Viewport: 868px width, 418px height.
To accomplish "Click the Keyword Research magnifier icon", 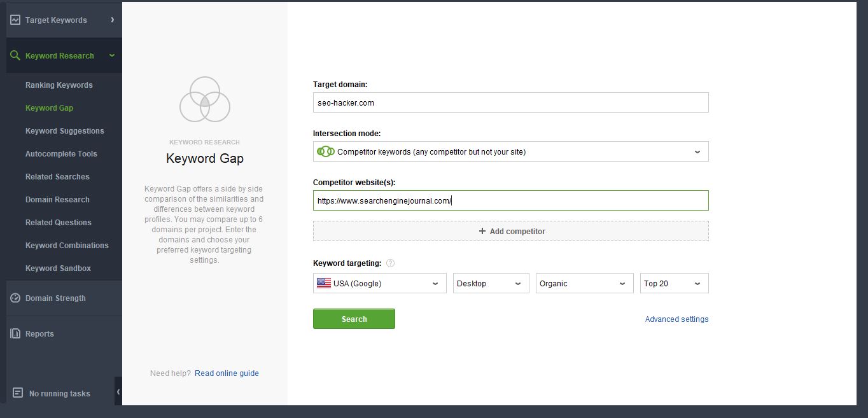I will [x=15, y=55].
